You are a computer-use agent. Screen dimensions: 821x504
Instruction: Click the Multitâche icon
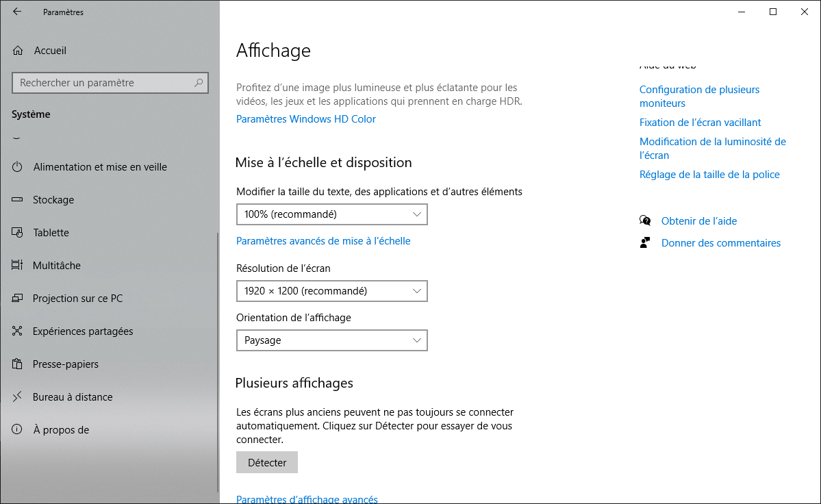click(18, 266)
